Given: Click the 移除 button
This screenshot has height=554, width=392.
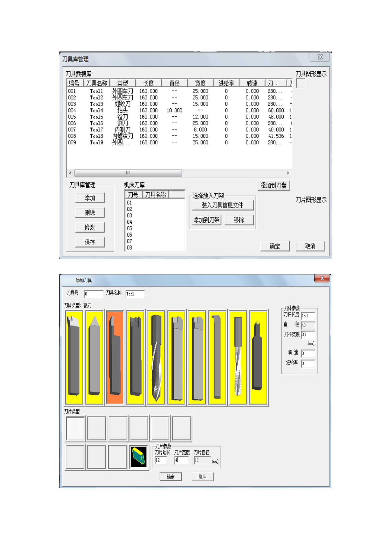Looking at the screenshot, I should click(239, 220).
